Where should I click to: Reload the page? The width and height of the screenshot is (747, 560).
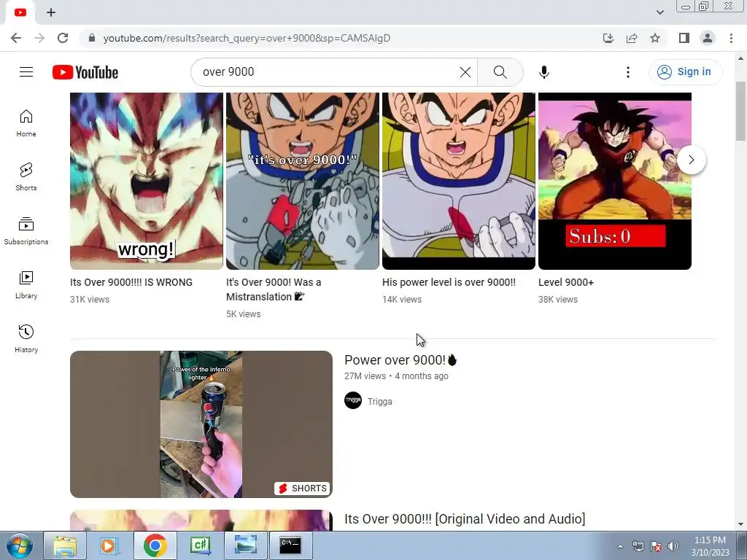coord(63,38)
